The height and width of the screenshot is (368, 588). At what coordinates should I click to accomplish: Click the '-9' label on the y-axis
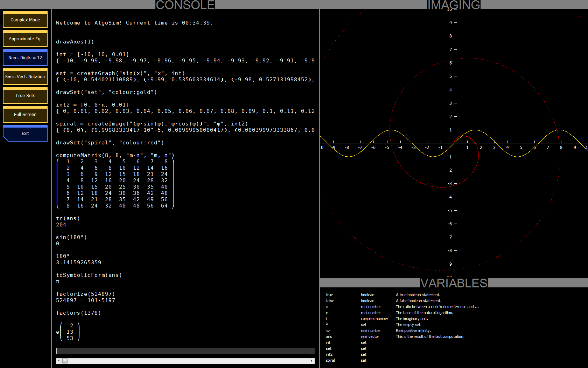(x=450, y=264)
